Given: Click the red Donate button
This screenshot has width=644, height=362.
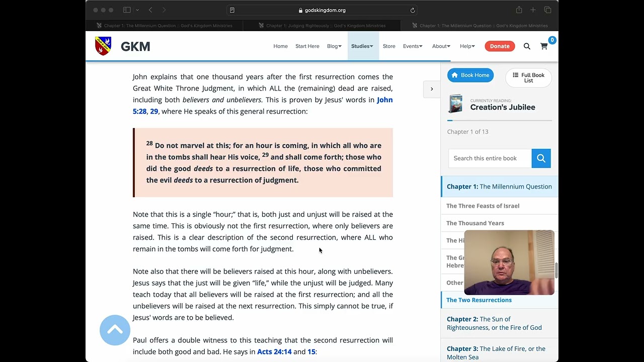Looking at the screenshot, I should coord(500,46).
